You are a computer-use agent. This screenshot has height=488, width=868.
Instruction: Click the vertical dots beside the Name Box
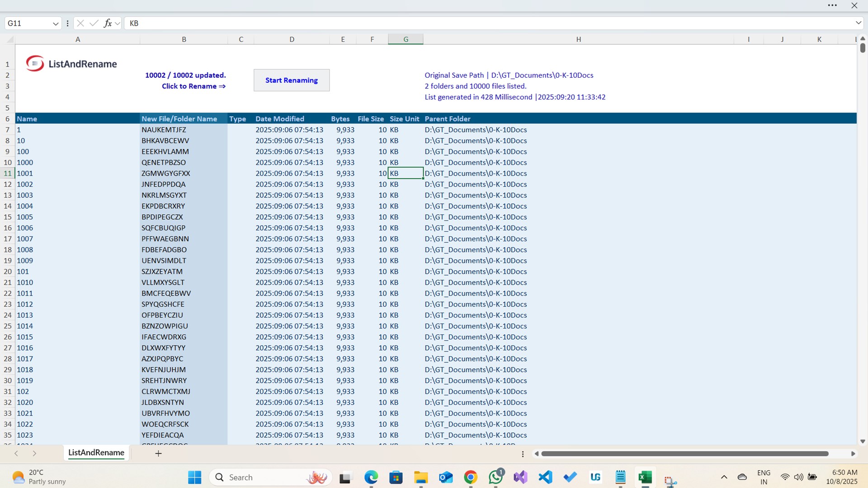(67, 23)
